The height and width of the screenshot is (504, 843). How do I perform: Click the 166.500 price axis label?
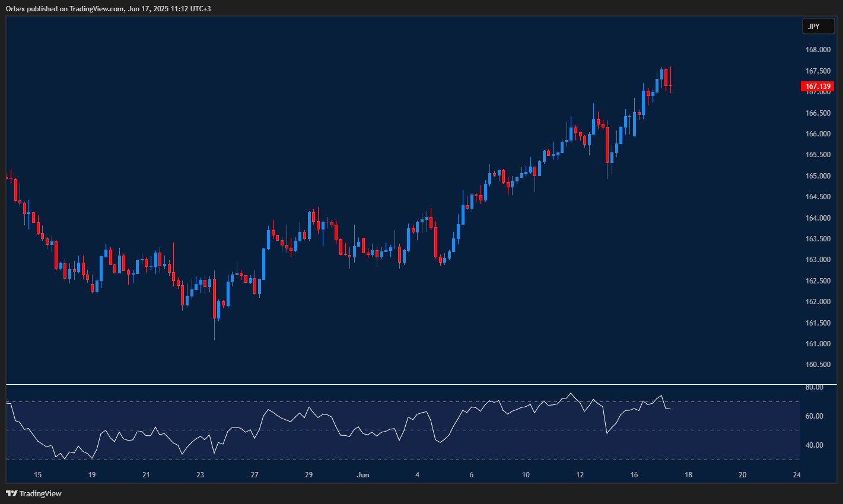817,113
